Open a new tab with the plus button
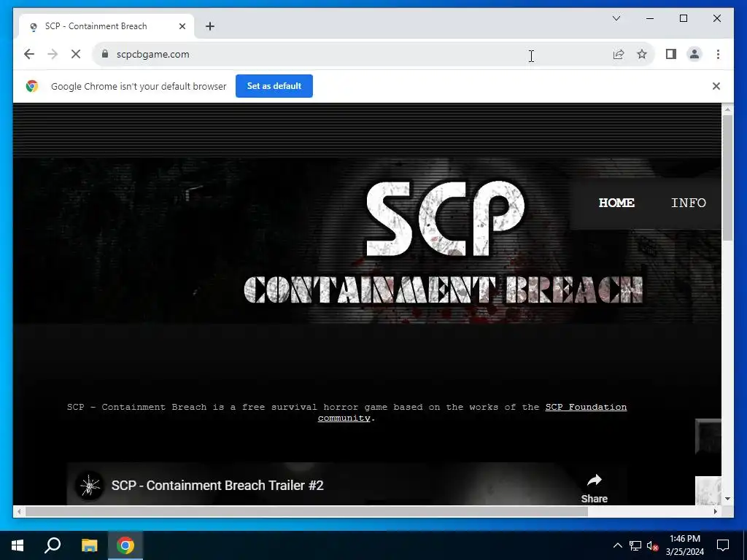 tap(210, 26)
